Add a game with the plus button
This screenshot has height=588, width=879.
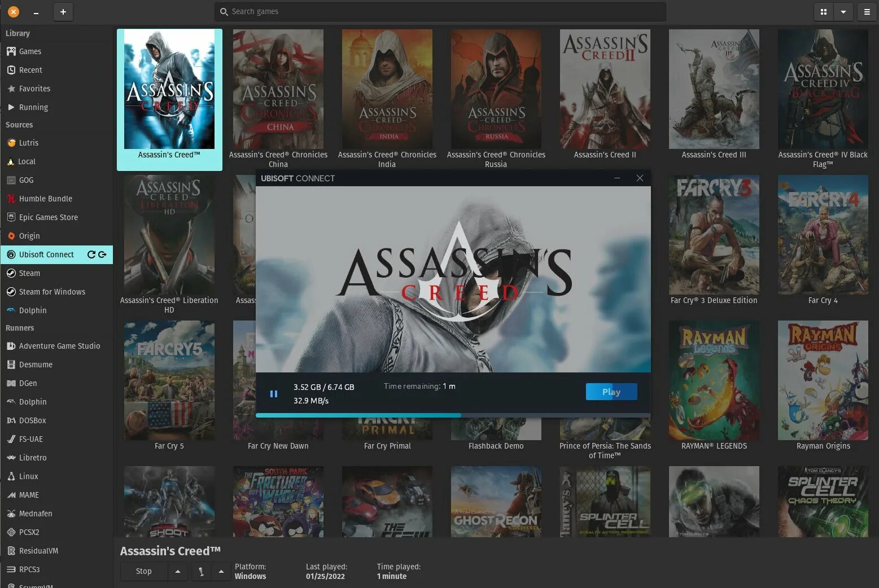63,12
